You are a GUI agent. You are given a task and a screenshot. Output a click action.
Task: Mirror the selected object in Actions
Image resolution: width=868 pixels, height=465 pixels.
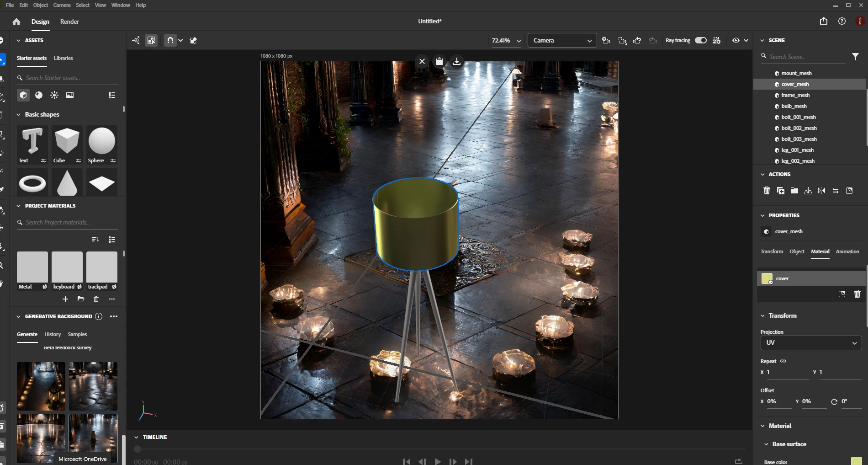[x=822, y=191]
